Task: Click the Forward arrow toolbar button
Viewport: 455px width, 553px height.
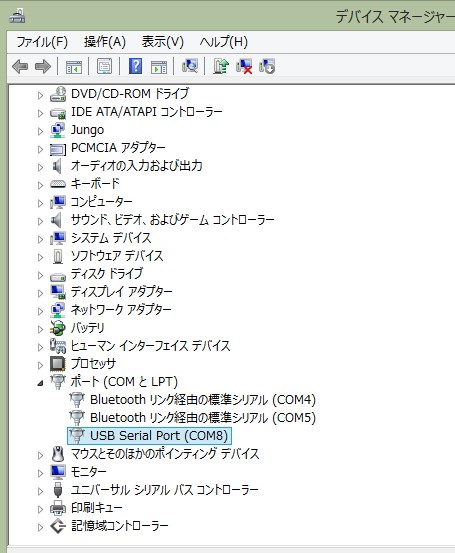Action: point(43,66)
